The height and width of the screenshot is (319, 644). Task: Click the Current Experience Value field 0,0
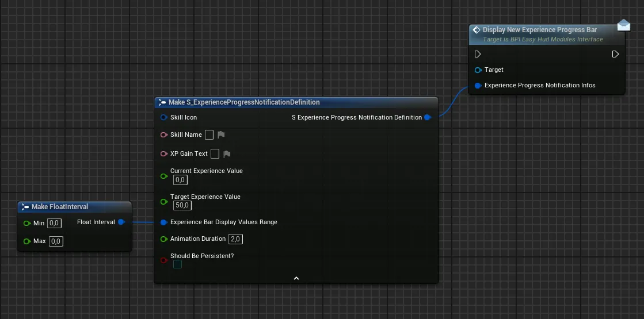coord(181,179)
